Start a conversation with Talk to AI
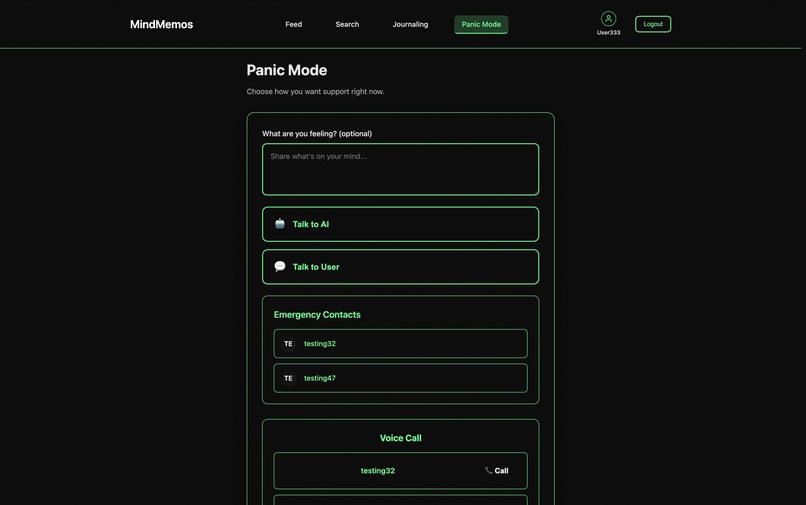806x505 pixels. pyautogui.click(x=400, y=224)
